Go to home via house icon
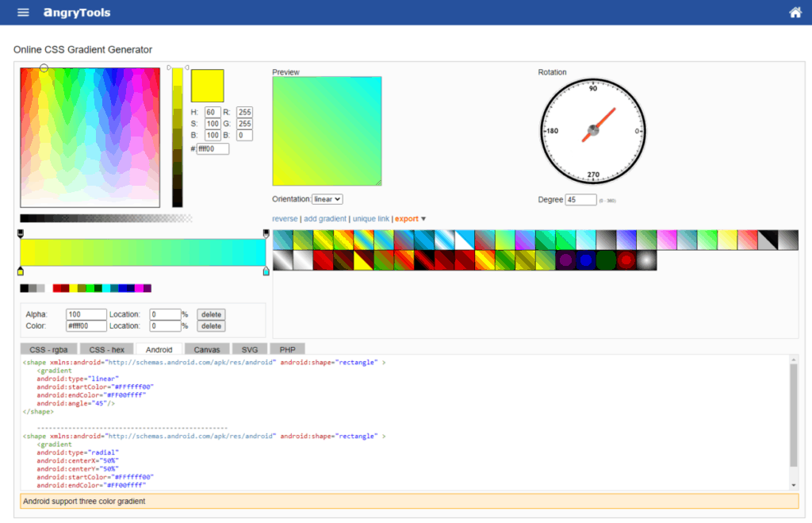This screenshot has height=523, width=812. coord(795,13)
